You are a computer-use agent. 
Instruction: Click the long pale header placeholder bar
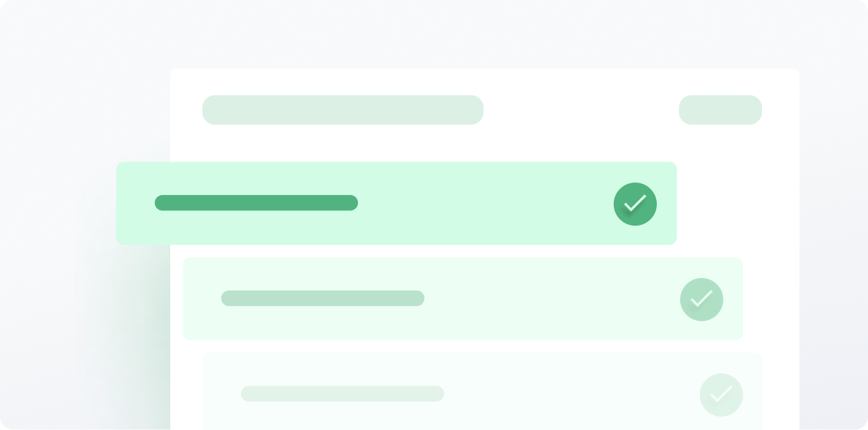tap(343, 110)
